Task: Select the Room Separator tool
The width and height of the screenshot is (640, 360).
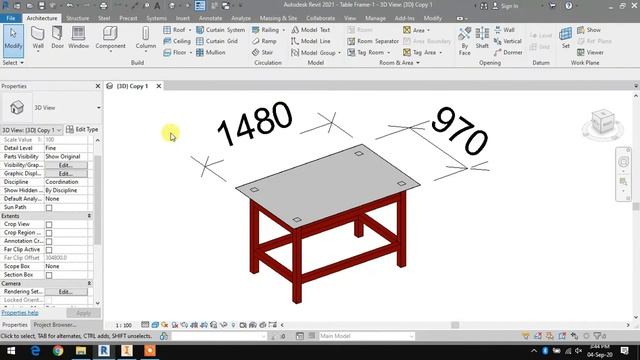Action: (x=373, y=41)
